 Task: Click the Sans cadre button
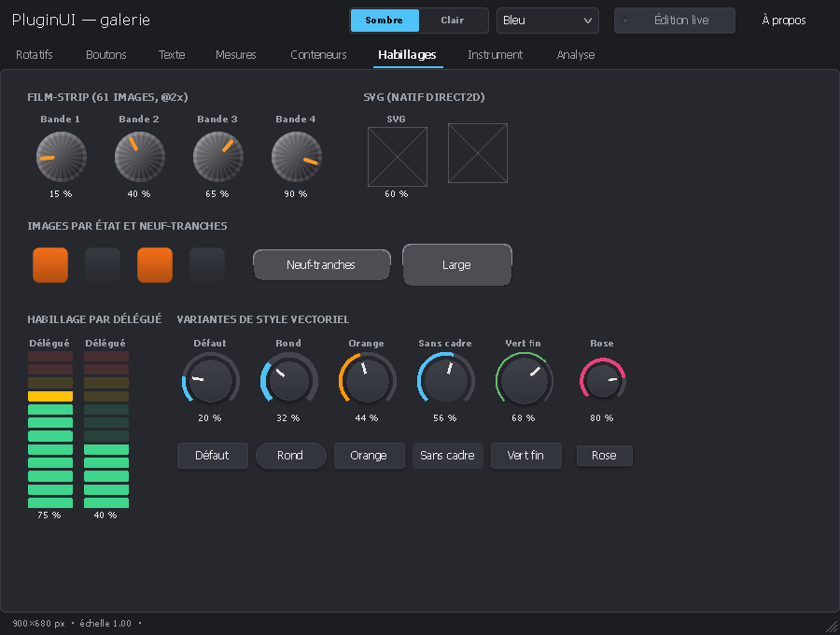click(x=447, y=456)
